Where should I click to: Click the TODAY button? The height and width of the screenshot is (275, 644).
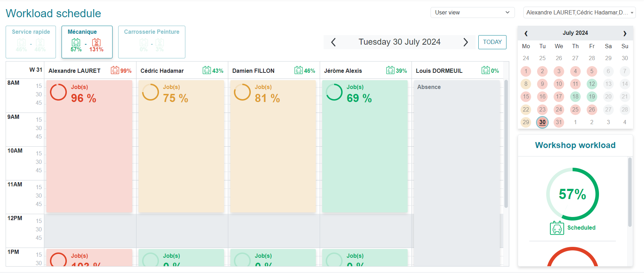tap(492, 42)
